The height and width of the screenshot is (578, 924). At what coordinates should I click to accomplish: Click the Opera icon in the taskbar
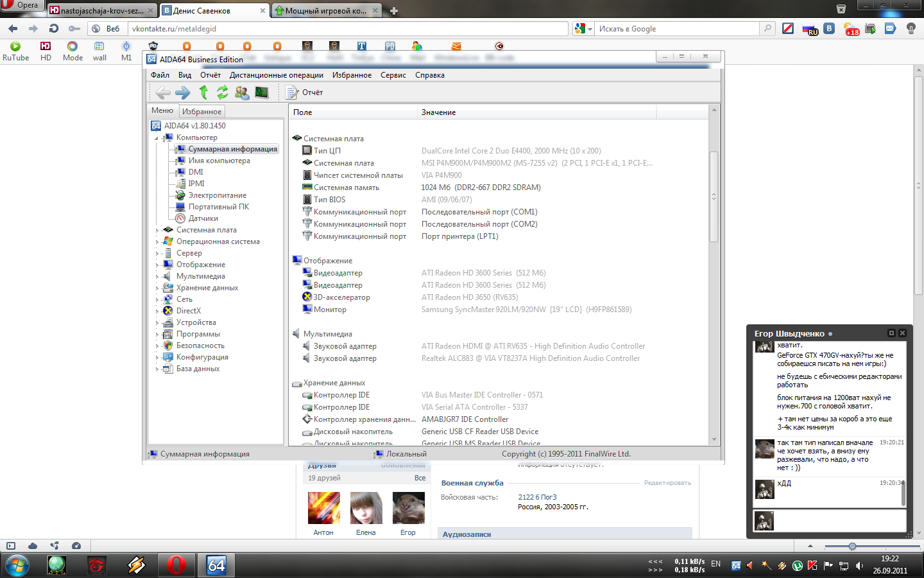point(176,565)
